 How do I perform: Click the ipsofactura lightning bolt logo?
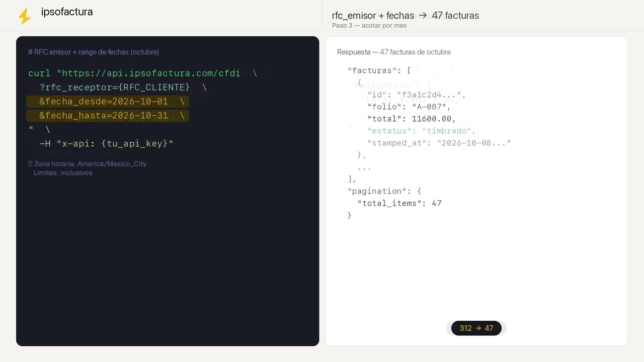24,16
